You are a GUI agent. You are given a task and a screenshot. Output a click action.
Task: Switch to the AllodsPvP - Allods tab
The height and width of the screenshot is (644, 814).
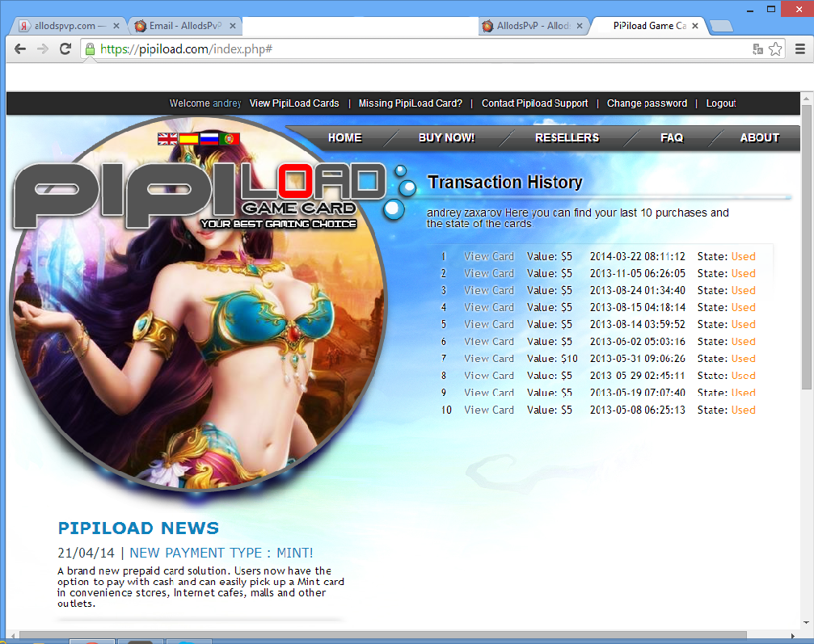point(534,26)
